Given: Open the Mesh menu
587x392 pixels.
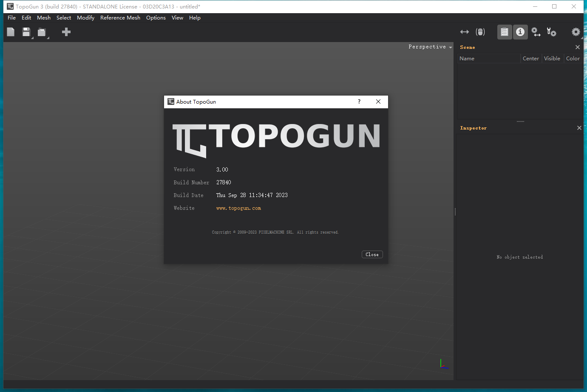Looking at the screenshot, I should (44, 18).
